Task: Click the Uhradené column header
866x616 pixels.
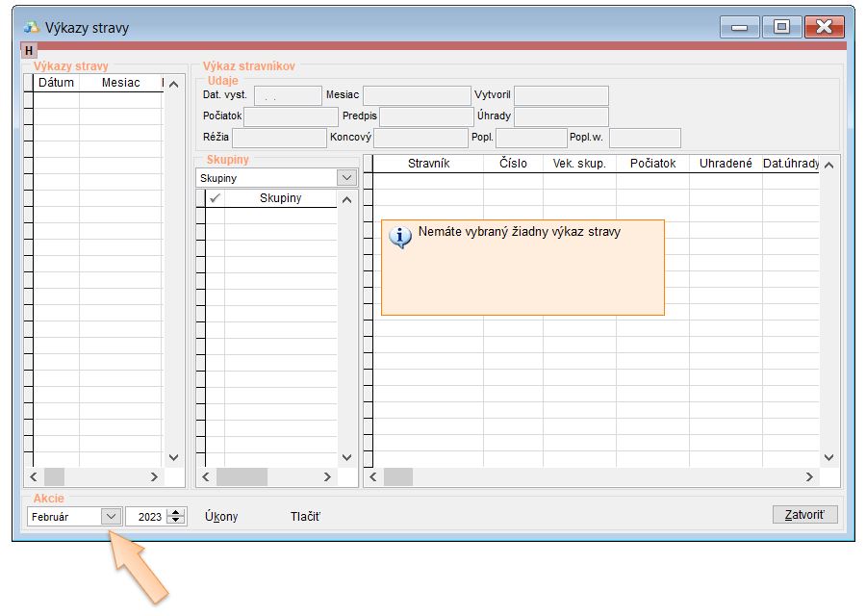Action: (x=726, y=164)
